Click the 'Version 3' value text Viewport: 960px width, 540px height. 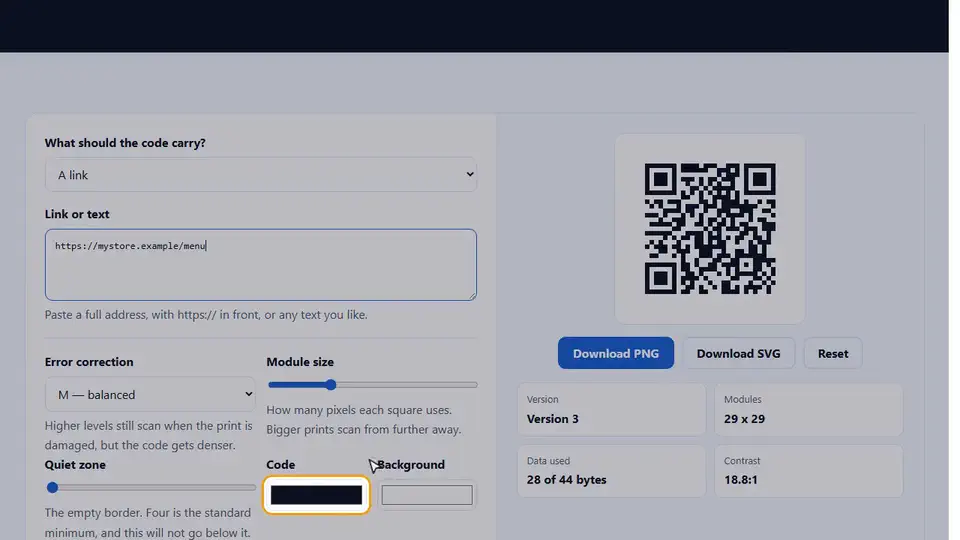point(552,419)
